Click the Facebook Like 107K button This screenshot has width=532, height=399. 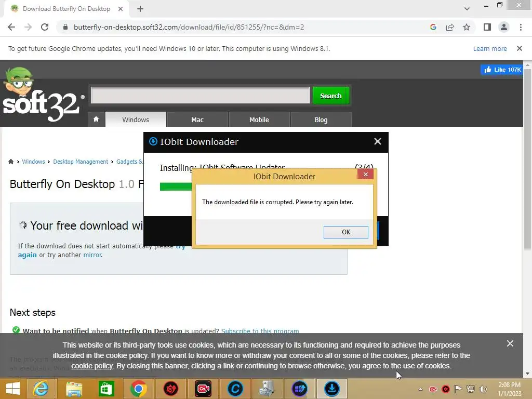[502, 70]
